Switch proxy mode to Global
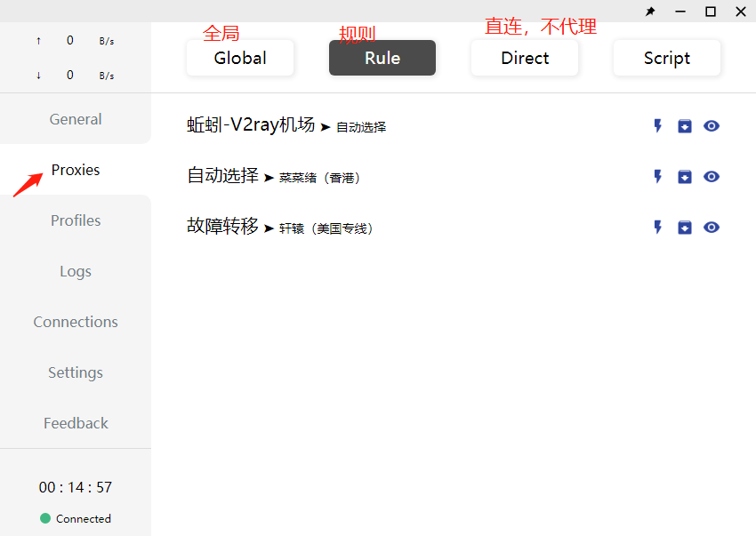Image resolution: width=756 pixels, height=536 pixels. click(x=240, y=58)
